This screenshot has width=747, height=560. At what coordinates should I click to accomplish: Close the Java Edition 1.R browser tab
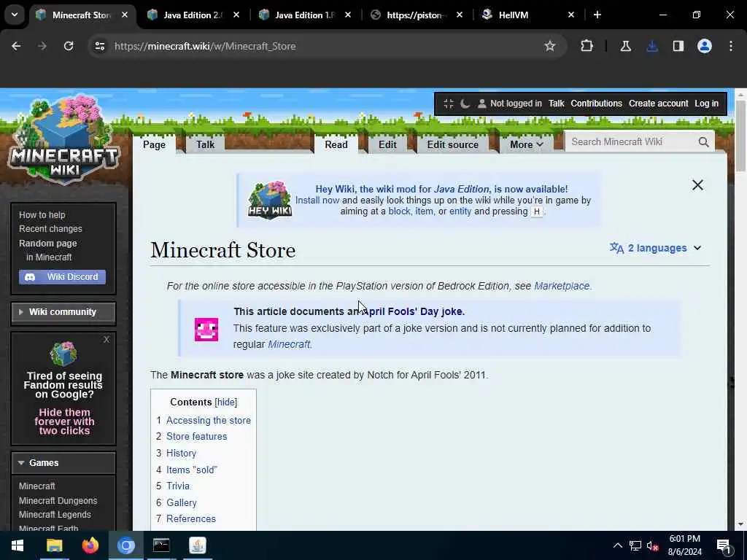coord(348,15)
